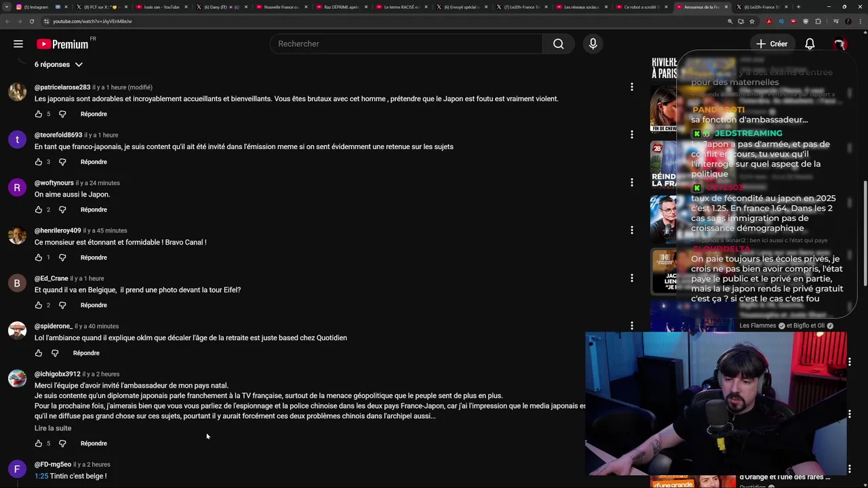Open @henrileroy409's channel avatar
Screen dimensions: 868x488
click(17, 235)
